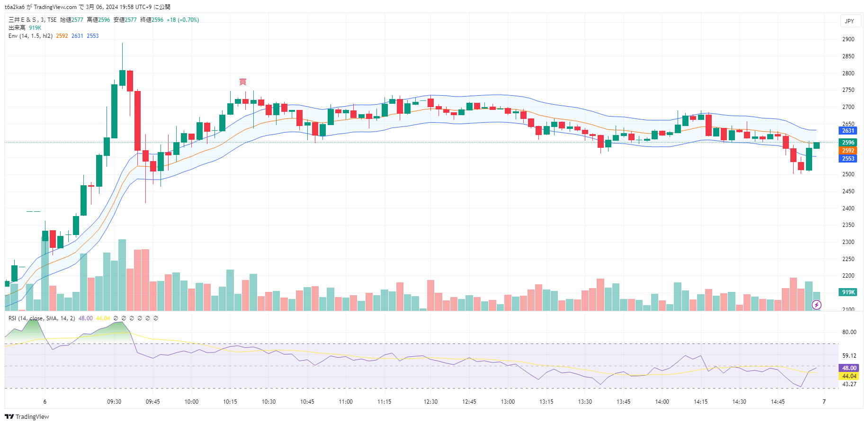This screenshot has width=868, height=425.
Task: Click the TradingView logo at bottom left
Action: tap(27, 416)
